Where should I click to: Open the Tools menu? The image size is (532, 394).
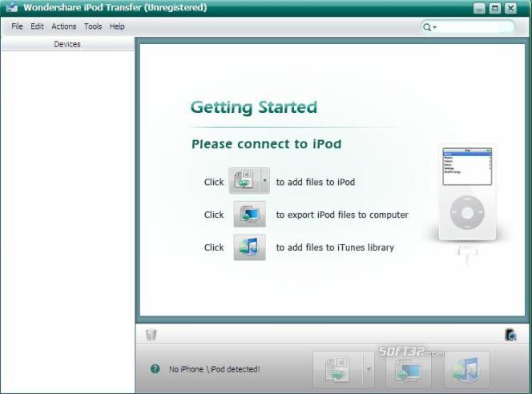(x=93, y=26)
